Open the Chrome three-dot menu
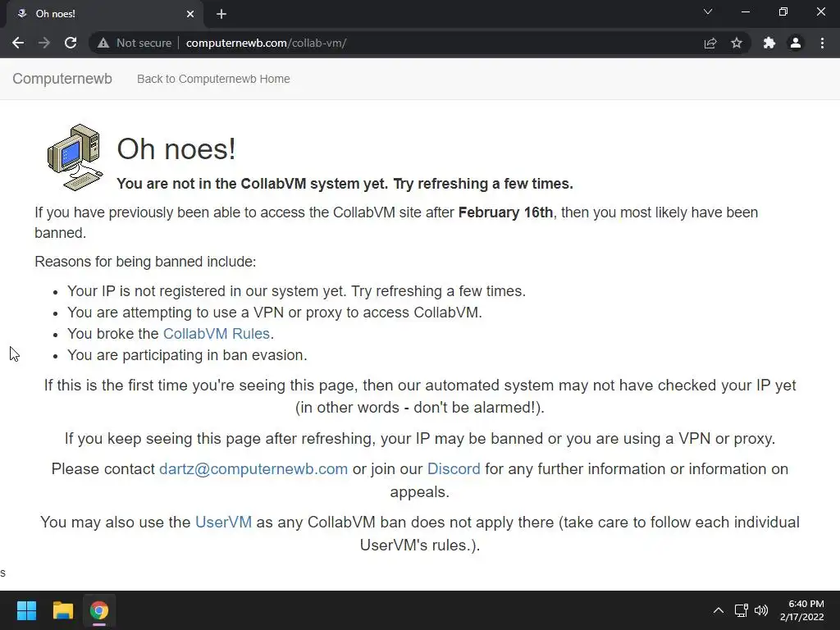 822,43
